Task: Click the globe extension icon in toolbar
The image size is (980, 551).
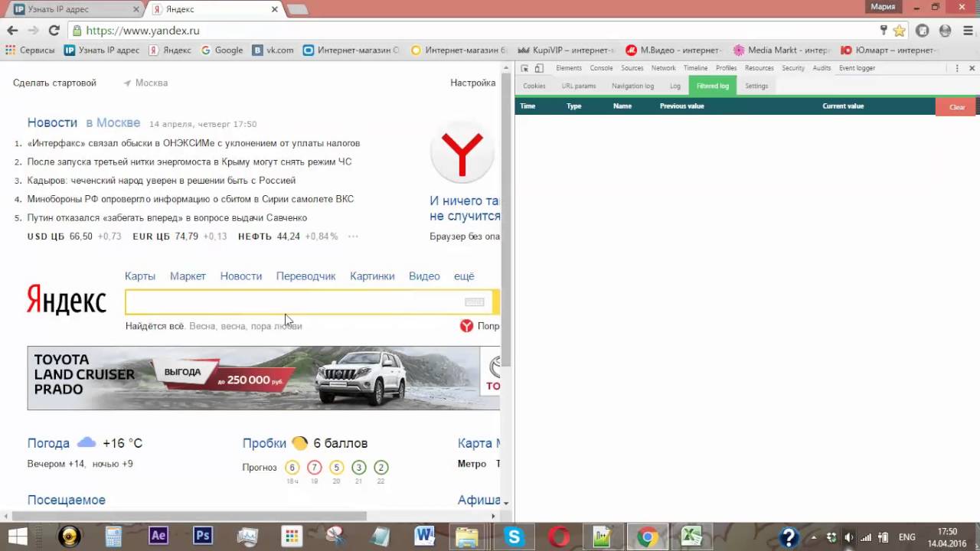Action: click(946, 31)
